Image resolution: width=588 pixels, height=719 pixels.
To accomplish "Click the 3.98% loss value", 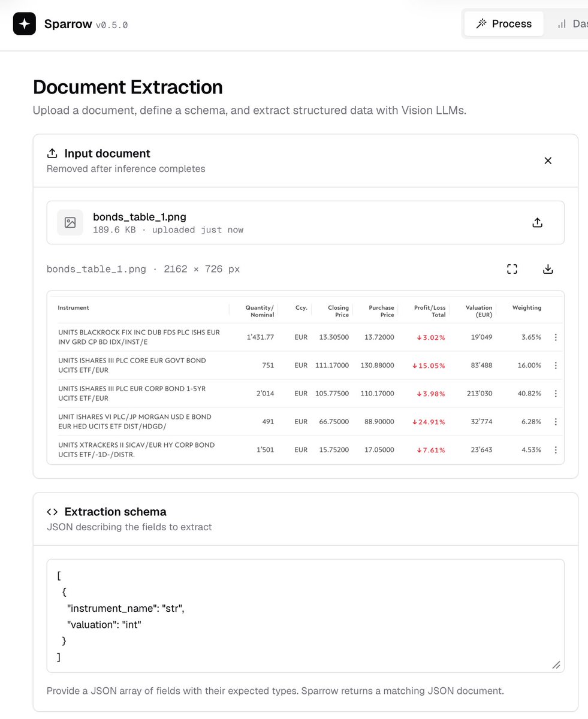I will click(431, 394).
